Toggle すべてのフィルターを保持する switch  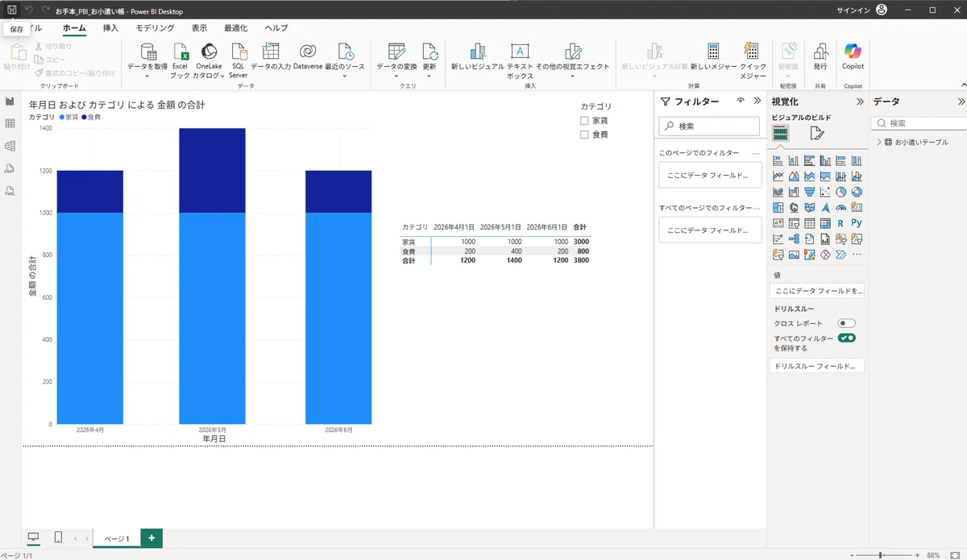tap(846, 338)
